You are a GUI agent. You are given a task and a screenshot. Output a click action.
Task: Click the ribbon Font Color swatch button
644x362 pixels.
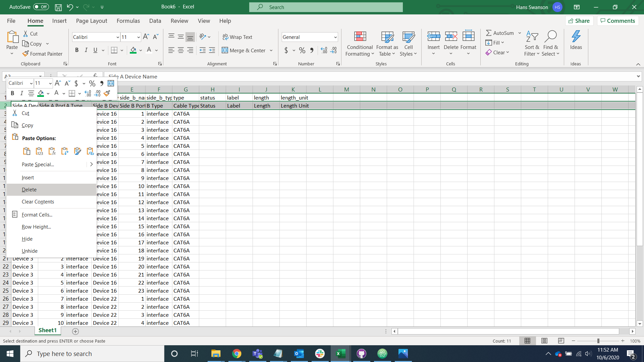[149, 50]
